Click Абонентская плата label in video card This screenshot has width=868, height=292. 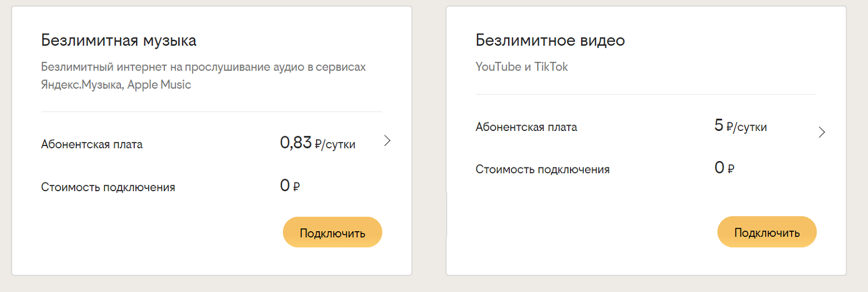(527, 127)
